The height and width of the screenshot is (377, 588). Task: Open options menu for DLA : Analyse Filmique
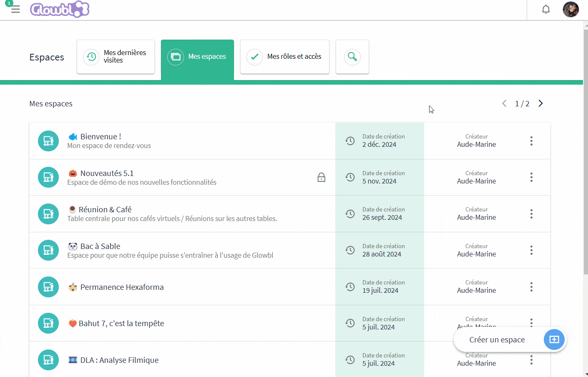click(x=531, y=360)
